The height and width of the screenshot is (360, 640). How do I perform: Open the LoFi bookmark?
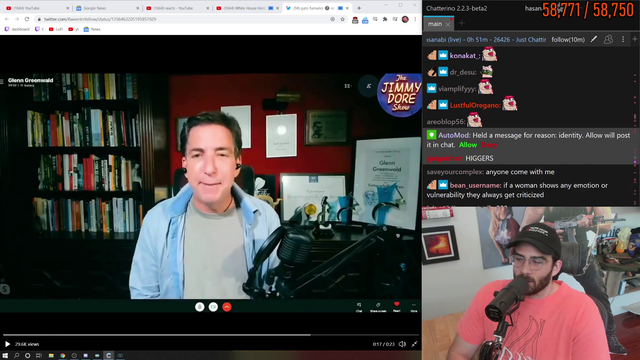pos(56,29)
